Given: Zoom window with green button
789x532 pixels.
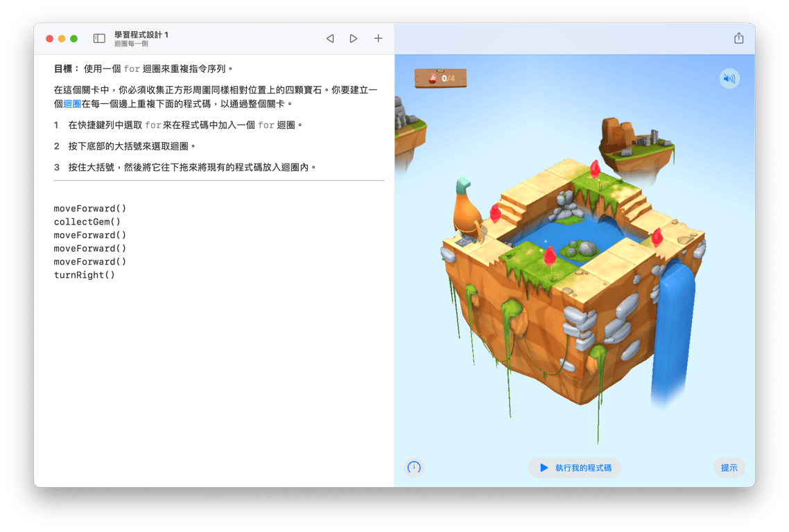Looking at the screenshot, I should (x=74, y=39).
